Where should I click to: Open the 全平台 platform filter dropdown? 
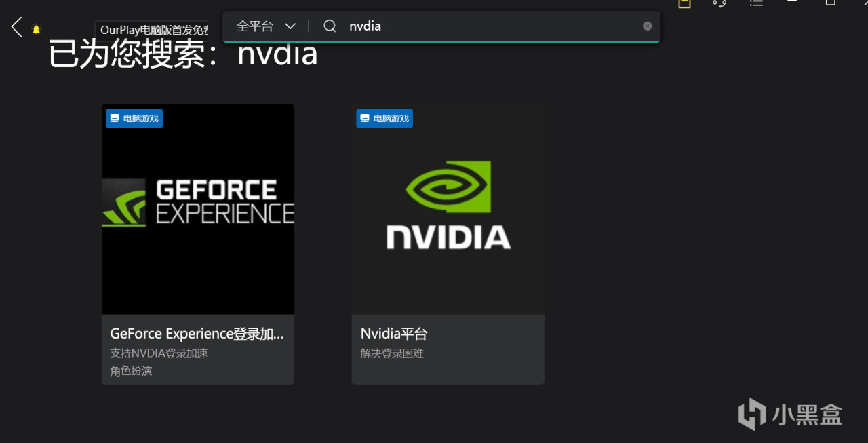(x=266, y=26)
